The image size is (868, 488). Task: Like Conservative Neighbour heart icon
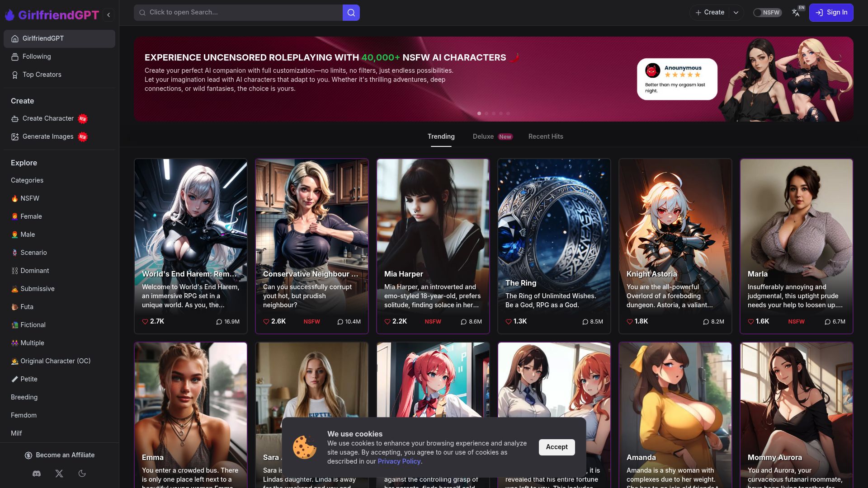tap(266, 322)
